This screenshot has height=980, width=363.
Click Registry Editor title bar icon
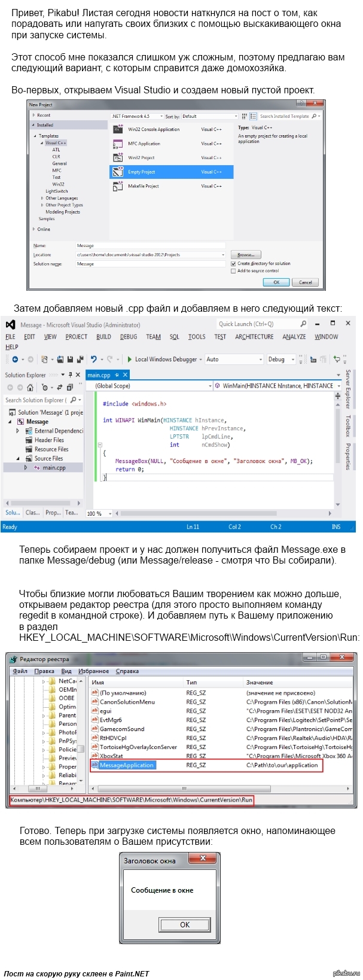coord(14,659)
